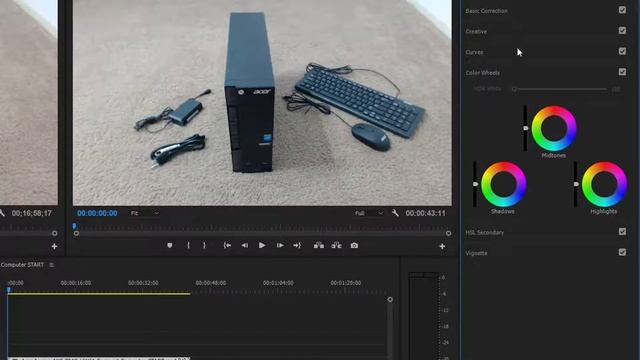Click the Midtones color wheel
This screenshot has width=640, height=360.
(554, 128)
